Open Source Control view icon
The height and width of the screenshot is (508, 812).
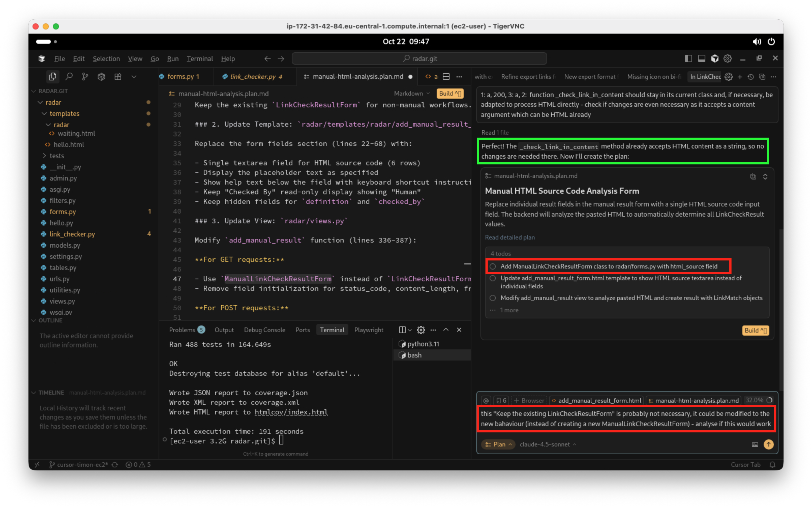tap(85, 77)
